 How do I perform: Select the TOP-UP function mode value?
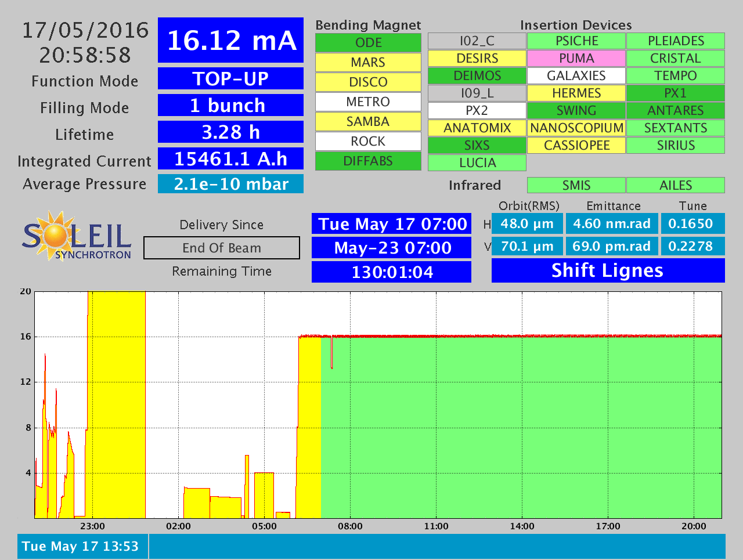230,78
